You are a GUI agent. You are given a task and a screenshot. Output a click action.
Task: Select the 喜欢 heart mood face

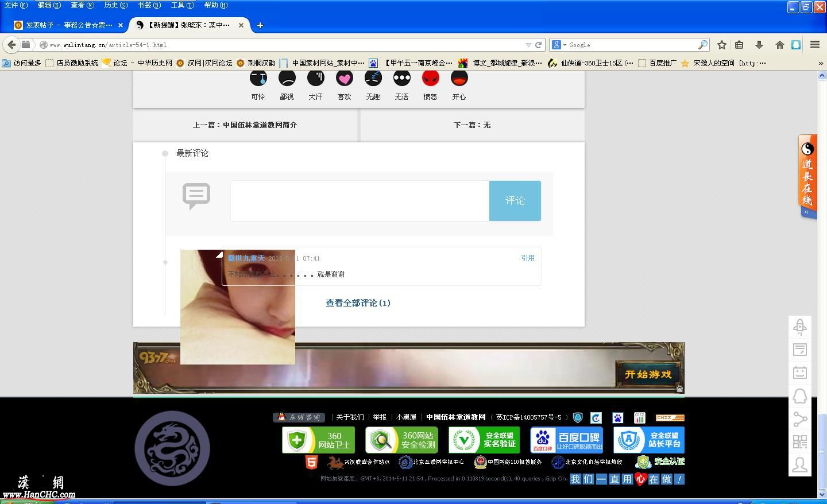coord(344,79)
